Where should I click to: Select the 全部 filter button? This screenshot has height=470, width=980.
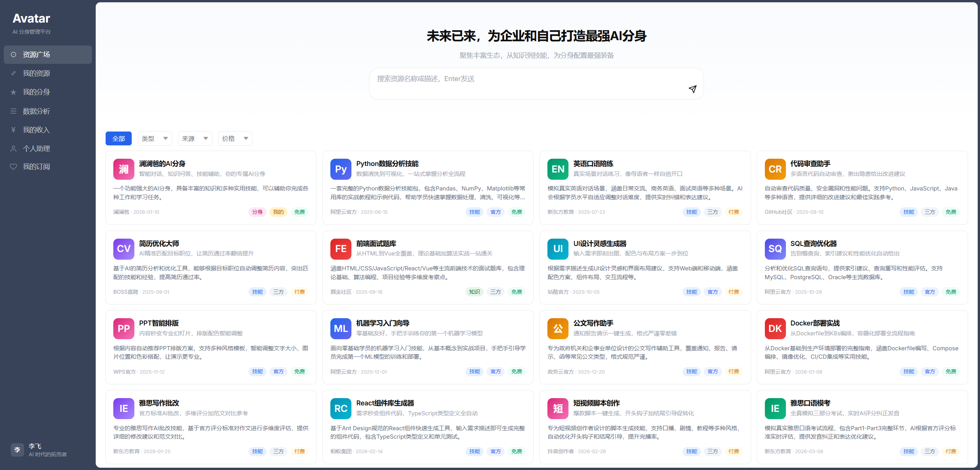pos(119,138)
